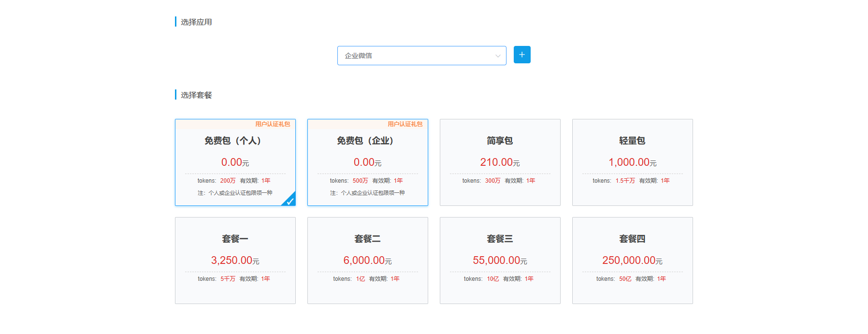This screenshot has width=868, height=334.
Task: Click the 选择应用 section heading
Action: pos(196,22)
